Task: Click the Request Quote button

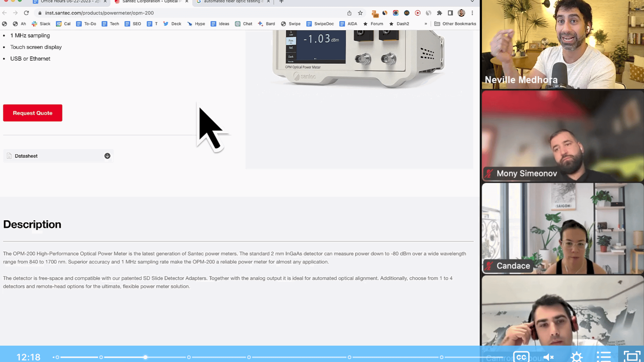Action: (33, 113)
